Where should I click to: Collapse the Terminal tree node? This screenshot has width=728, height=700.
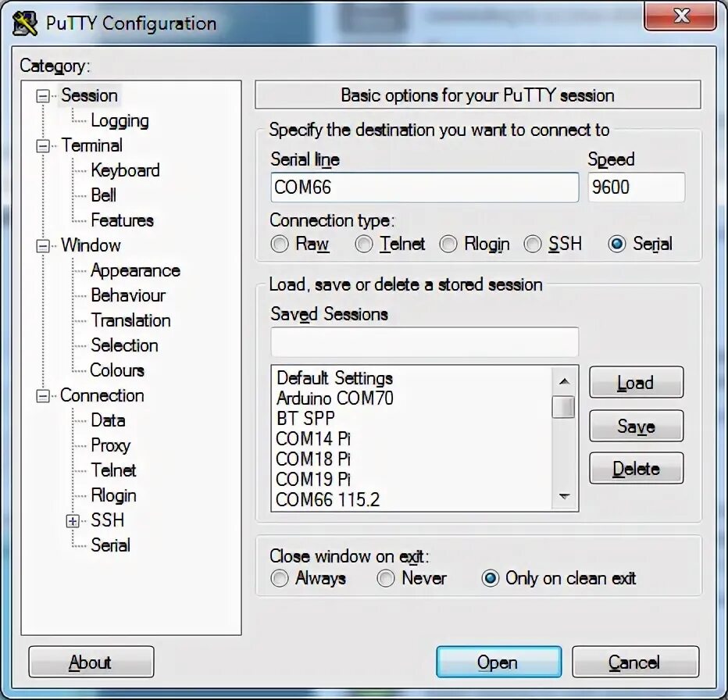tap(43, 146)
